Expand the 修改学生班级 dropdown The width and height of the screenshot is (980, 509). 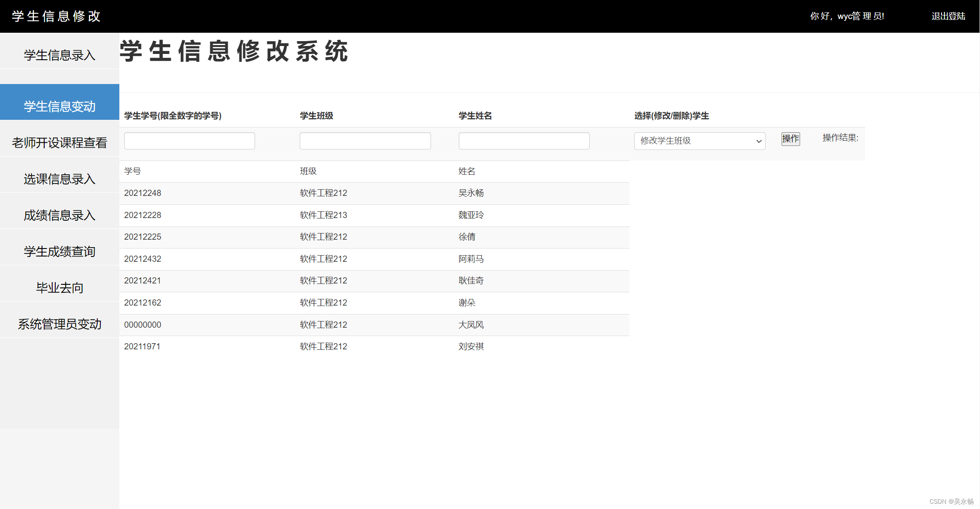(699, 141)
